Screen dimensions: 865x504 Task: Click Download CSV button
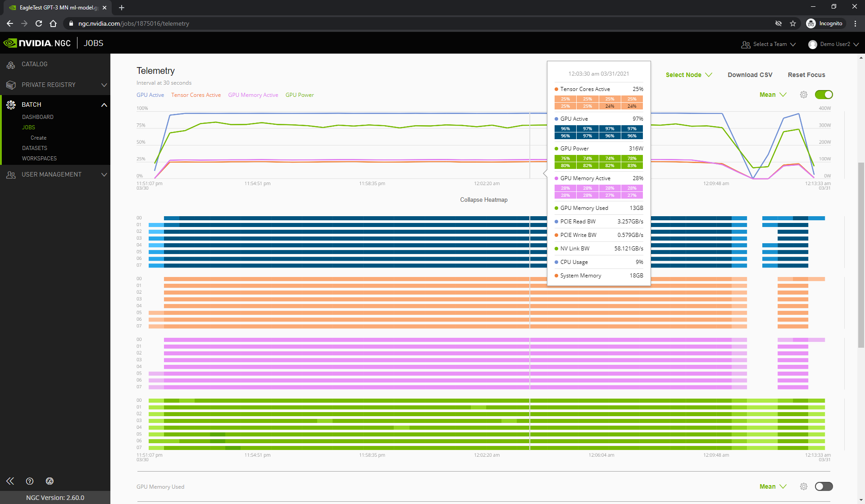[x=750, y=75]
